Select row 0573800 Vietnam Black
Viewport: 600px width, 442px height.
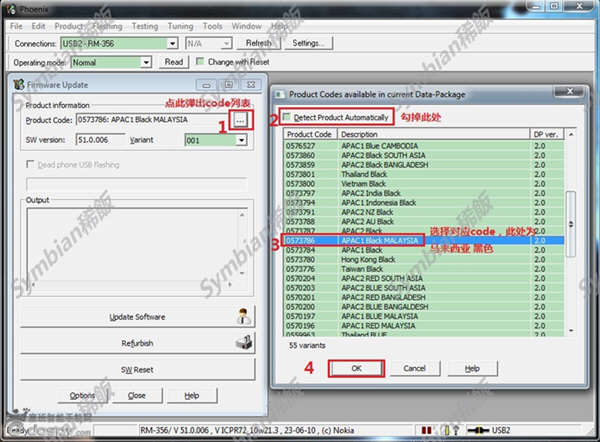pos(424,184)
